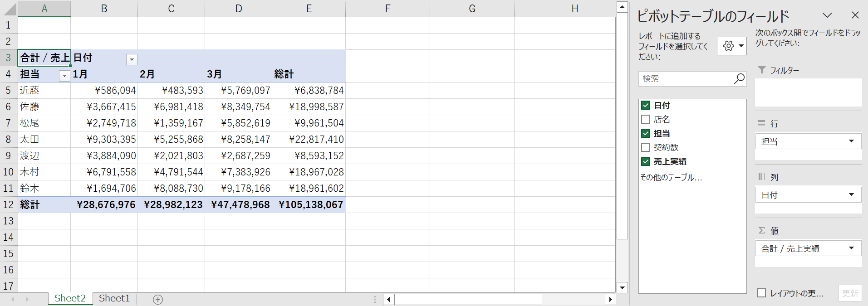Image resolution: width=868 pixels, height=306 pixels.
Task: Toggle the レイアウトの更新 defer checkbox
Action: point(761,293)
